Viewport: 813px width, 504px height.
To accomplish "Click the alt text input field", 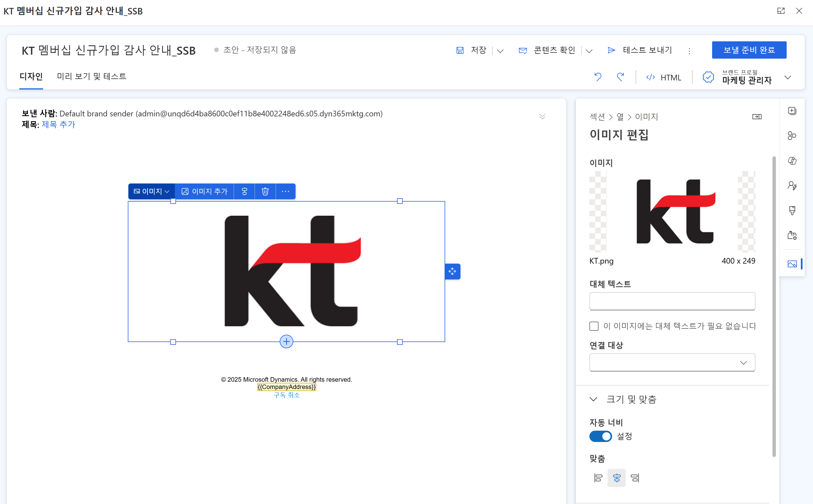I will [672, 301].
